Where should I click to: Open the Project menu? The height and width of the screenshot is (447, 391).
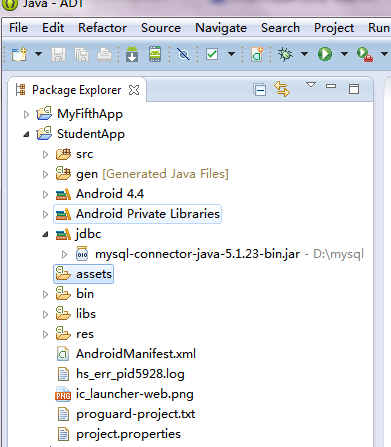point(334,28)
